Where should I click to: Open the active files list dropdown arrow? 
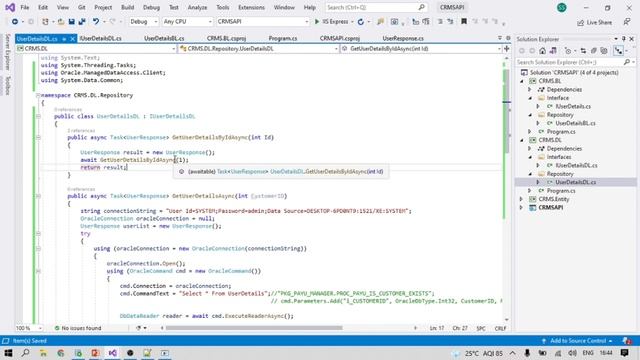(x=500, y=38)
